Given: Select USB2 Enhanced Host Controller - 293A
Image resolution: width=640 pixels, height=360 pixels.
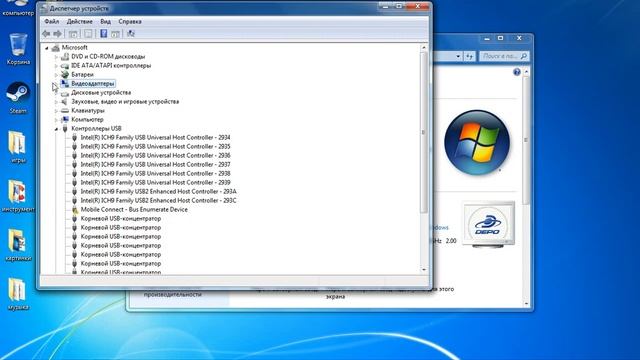Looking at the screenshot, I should click(158, 191).
